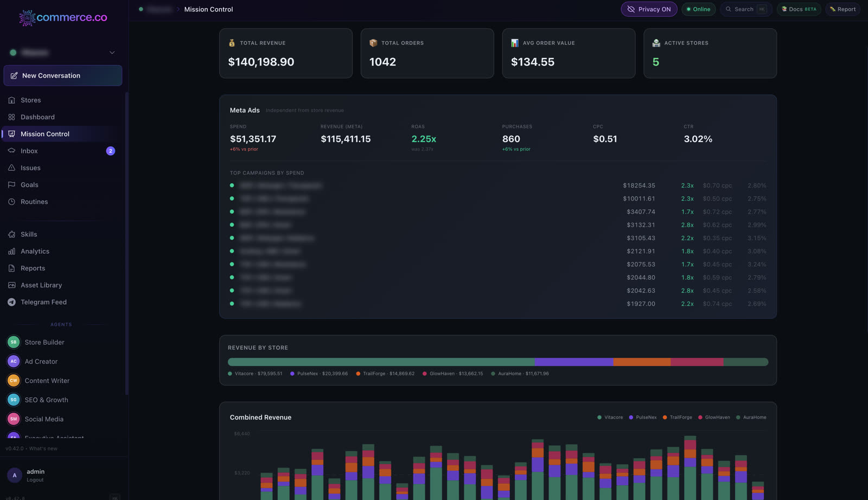Click the PulseNex purple segment in revenue bar
The height and width of the screenshot is (500, 868).
pyautogui.click(x=574, y=362)
